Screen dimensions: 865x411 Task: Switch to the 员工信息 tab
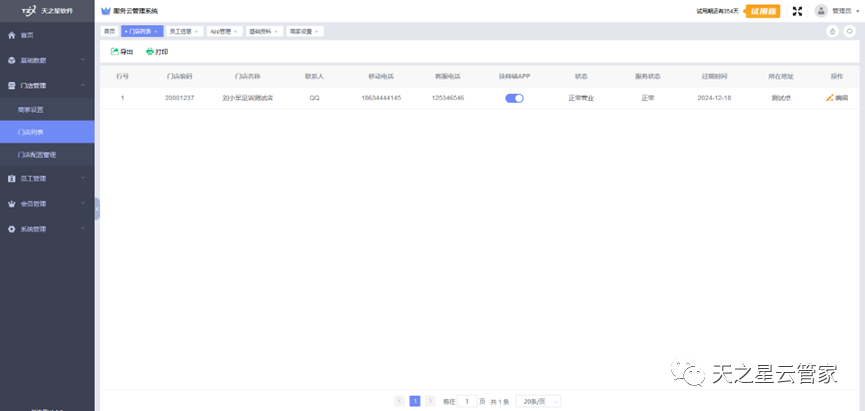point(184,31)
